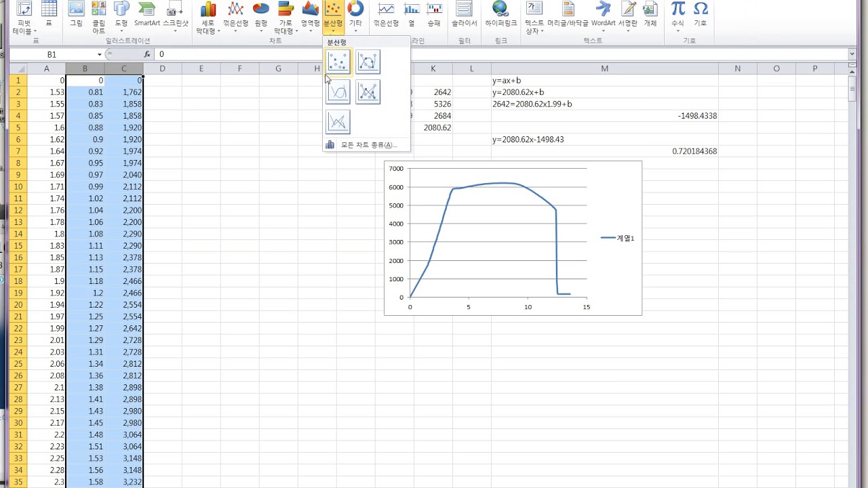Expand the formula bar
This screenshot has width=868, height=488.
point(852,54)
